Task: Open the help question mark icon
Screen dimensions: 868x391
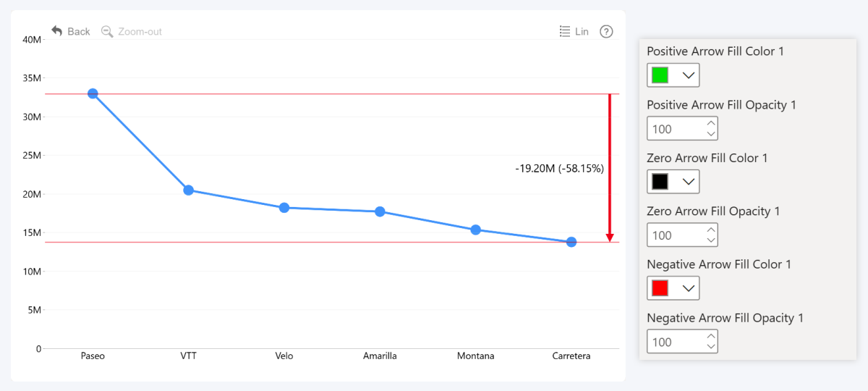Action: coord(607,31)
